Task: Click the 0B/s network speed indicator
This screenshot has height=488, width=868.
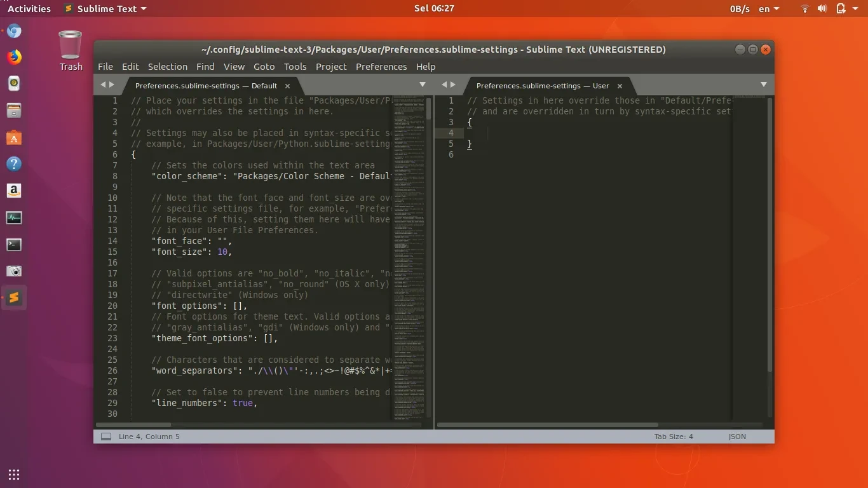Action: tap(740, 9)
